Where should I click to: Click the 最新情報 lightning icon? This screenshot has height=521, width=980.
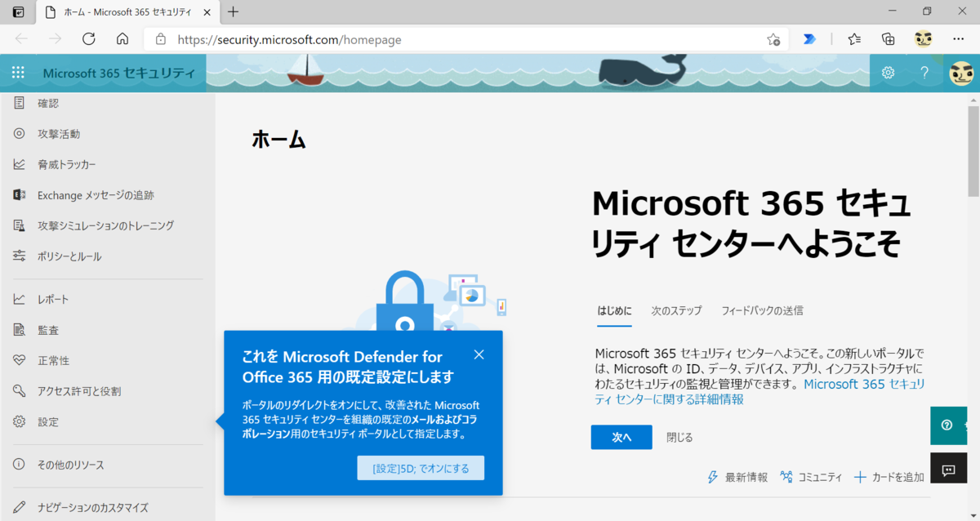(712, 477)
